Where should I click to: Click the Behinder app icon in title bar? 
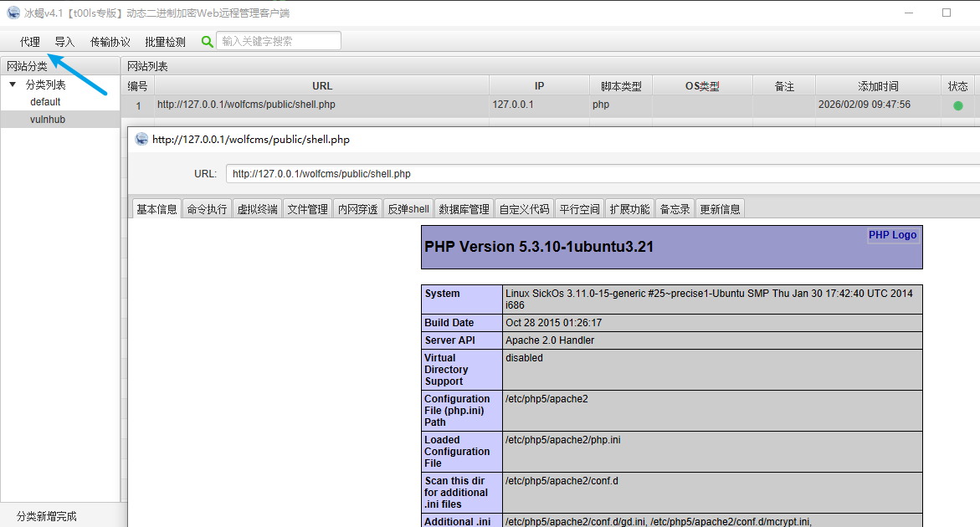click(x=13, y=13)
